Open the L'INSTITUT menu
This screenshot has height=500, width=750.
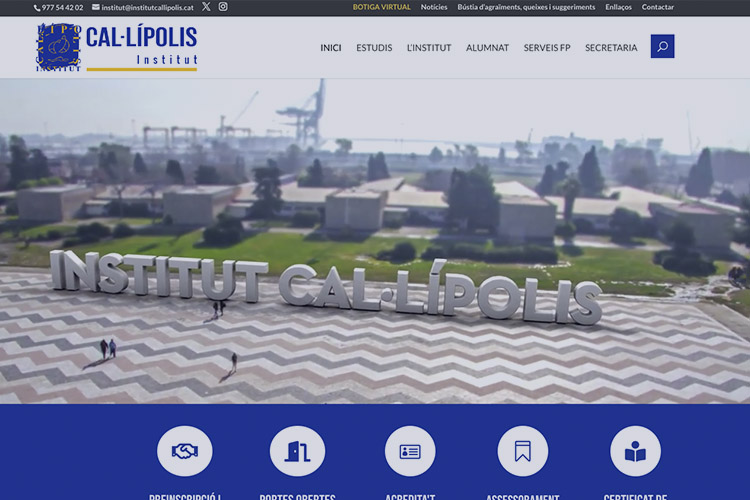click(x=429, y=47)
